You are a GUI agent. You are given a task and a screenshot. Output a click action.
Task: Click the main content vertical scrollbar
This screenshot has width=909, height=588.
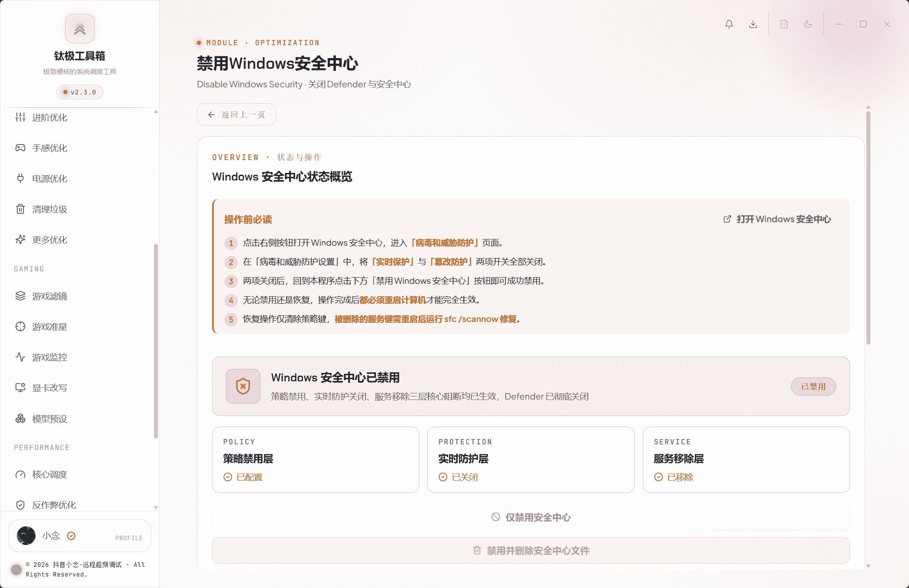(868, 227)
